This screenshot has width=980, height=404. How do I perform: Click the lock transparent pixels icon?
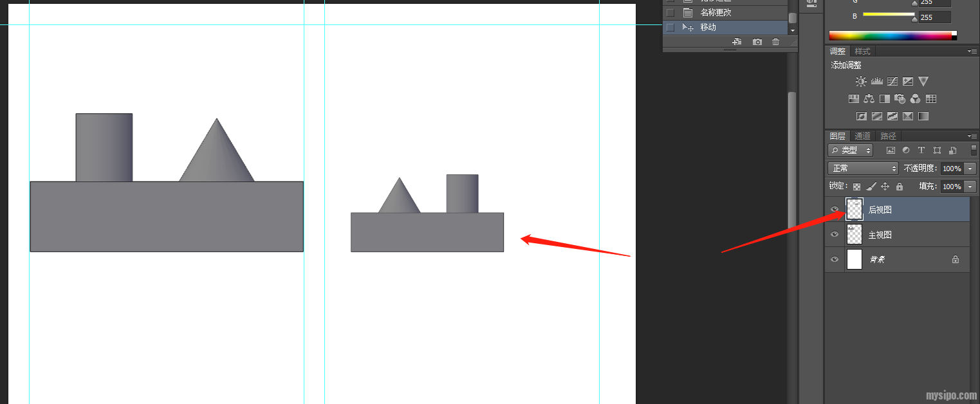856,187
